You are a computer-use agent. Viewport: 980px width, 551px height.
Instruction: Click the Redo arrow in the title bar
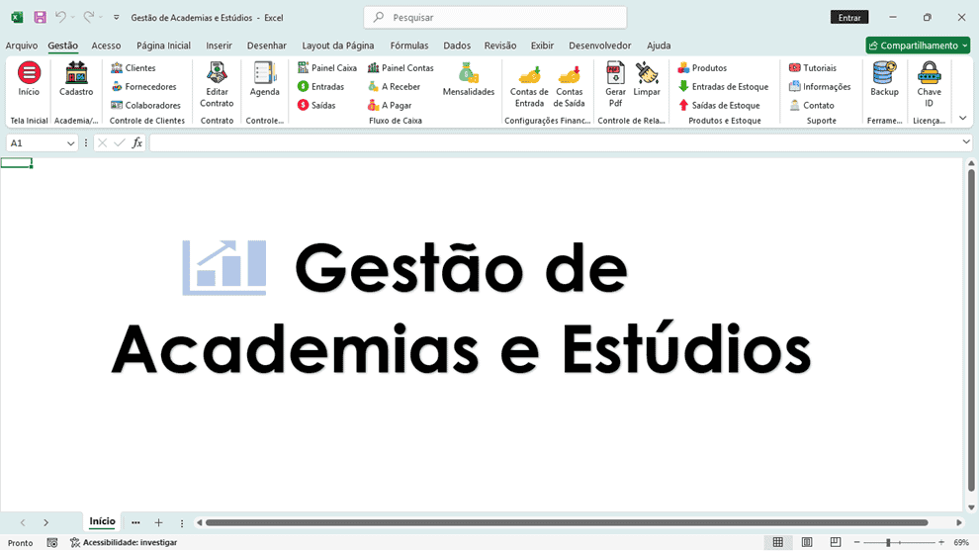tap(89, 17)
